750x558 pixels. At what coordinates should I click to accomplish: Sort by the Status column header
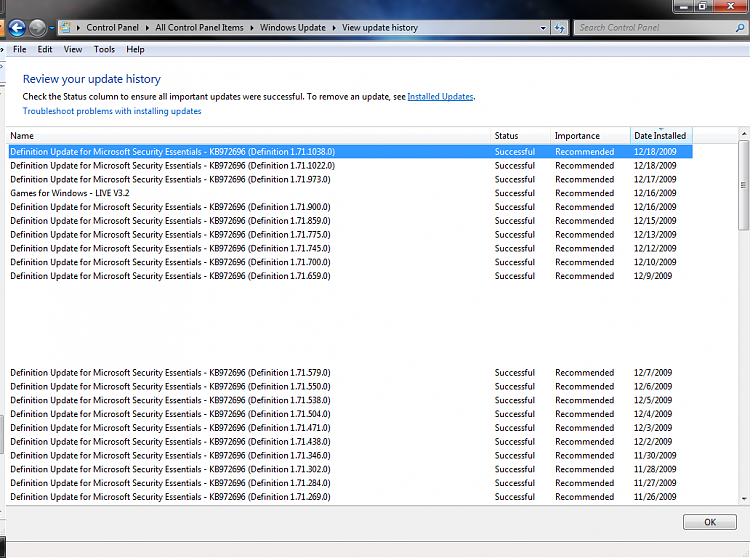[520, 136]
